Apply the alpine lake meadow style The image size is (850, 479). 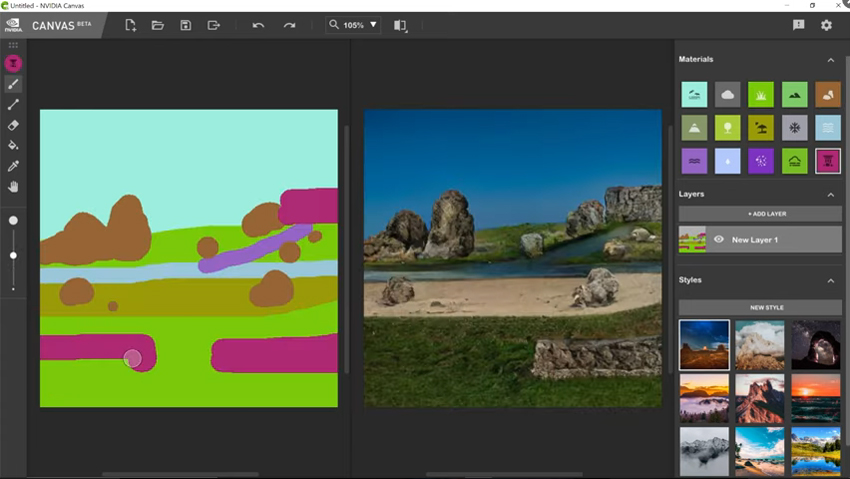point(816,451)
